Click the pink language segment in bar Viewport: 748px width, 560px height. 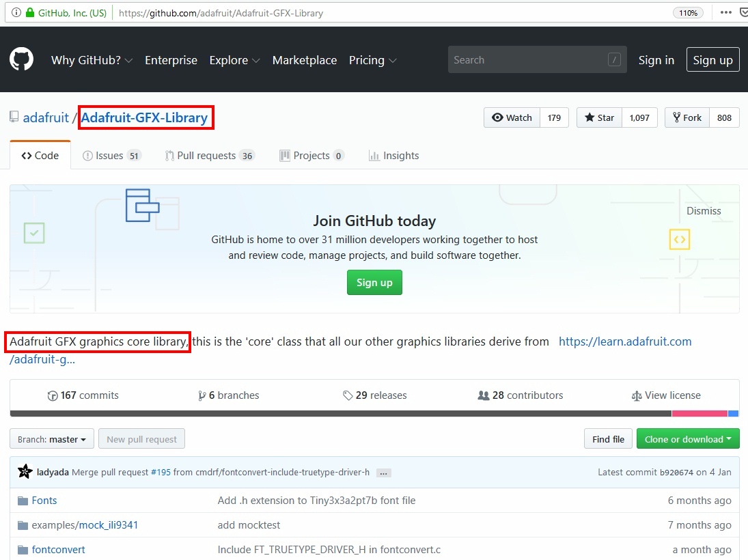coord(699,414)
